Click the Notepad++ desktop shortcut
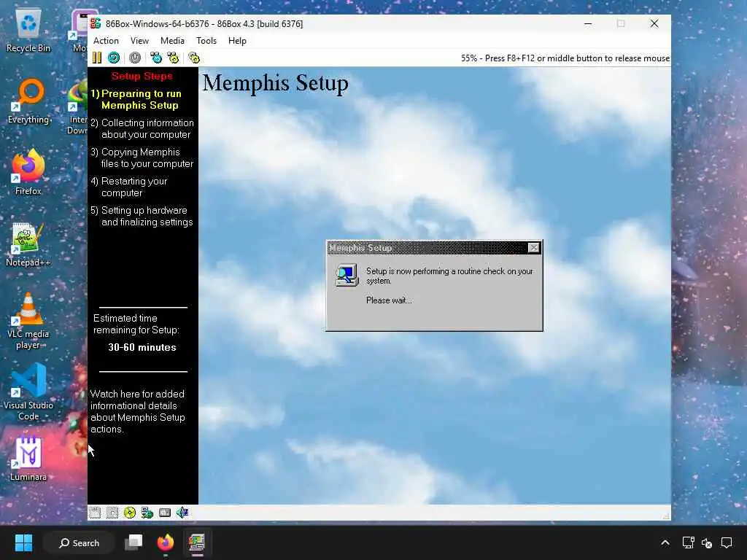The height and width of the screenshot is (560, 747). tap(28, 244)
